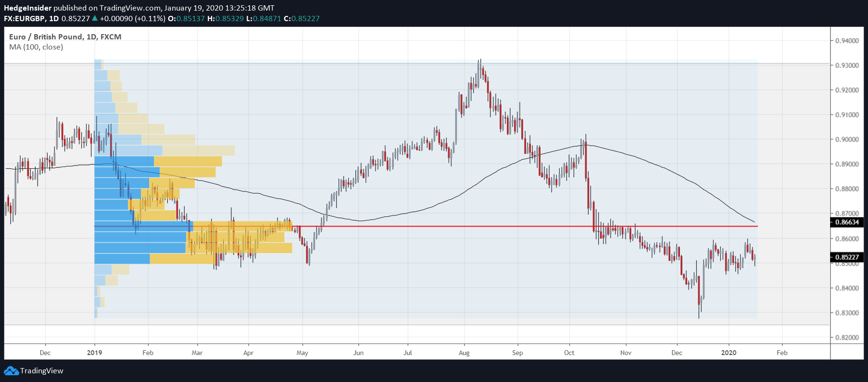Click the 0.82000 price axis label
The image size is (868, 382).
[847, 338]
